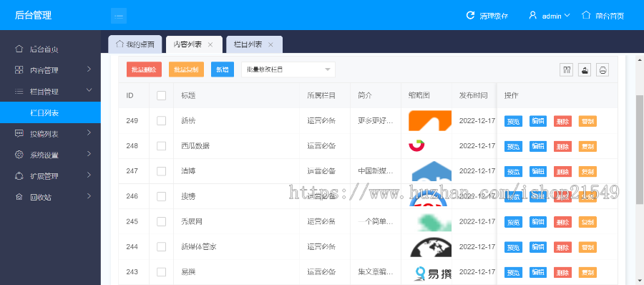Click the home icon on 我的桌面 tab
Screen dimensions: 644x285
[x=119, y=44]
